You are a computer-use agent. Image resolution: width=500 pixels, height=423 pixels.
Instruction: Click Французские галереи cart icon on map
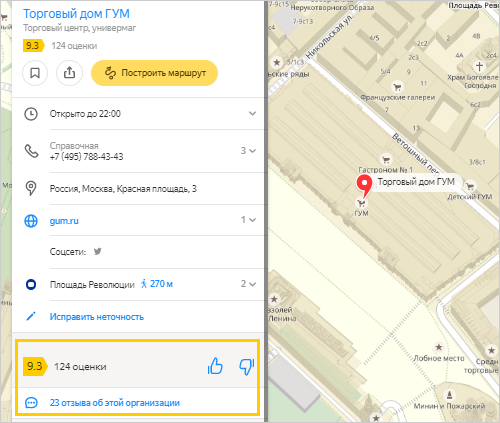(397, 87)
